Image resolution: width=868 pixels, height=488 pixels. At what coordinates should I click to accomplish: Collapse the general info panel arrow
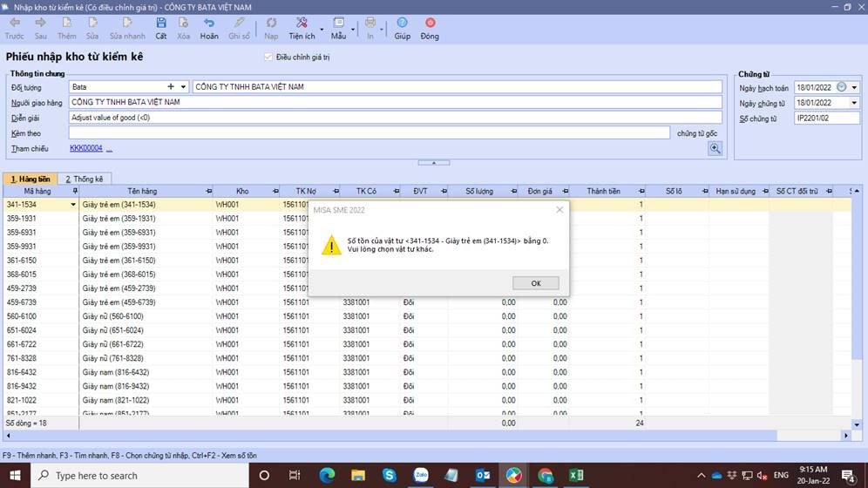tap(434, 163)
